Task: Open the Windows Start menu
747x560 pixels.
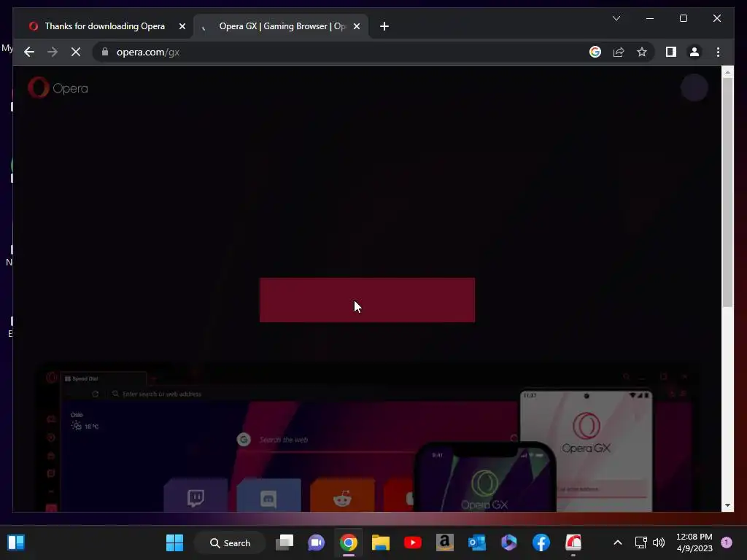Action: click(x=174, y=542)
